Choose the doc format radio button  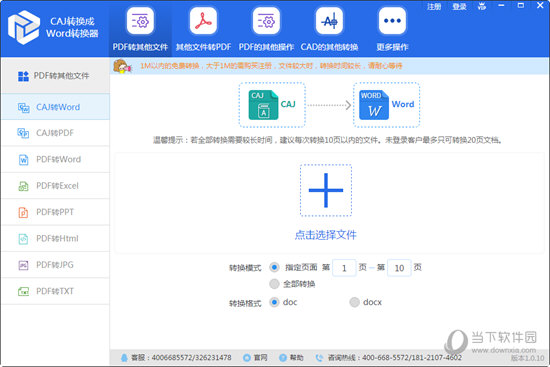pos(274,302)
